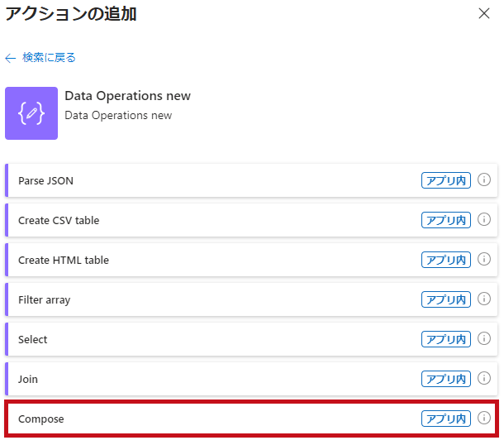Click the back arrow next to 検索に戻る
504x445 pixels.
pos(10,58)
